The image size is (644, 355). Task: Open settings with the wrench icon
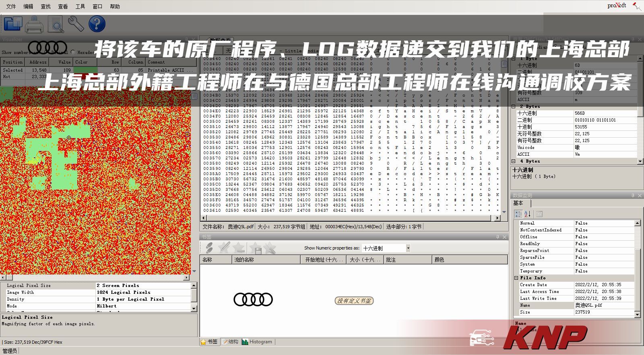(76, 24)
